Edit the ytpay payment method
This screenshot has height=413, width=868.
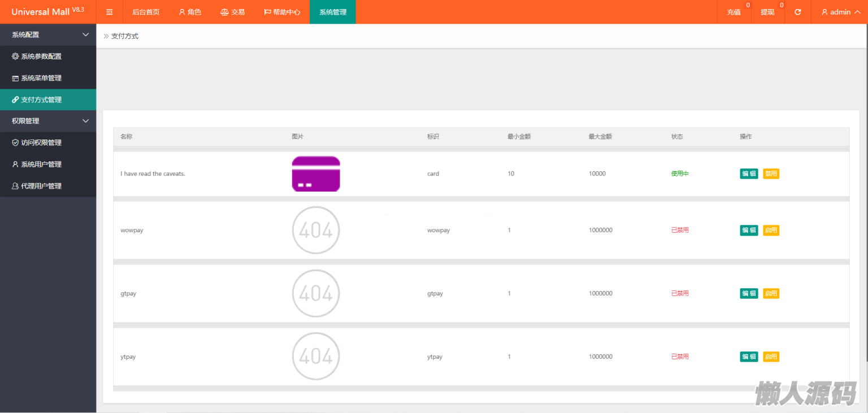coord(749,357)
